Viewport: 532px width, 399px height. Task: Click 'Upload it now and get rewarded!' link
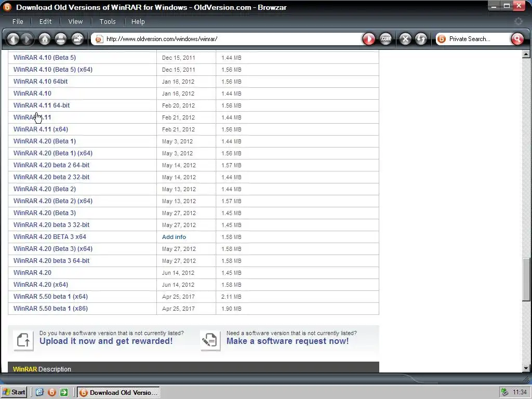pyautogui.click(x=106, y=341)
